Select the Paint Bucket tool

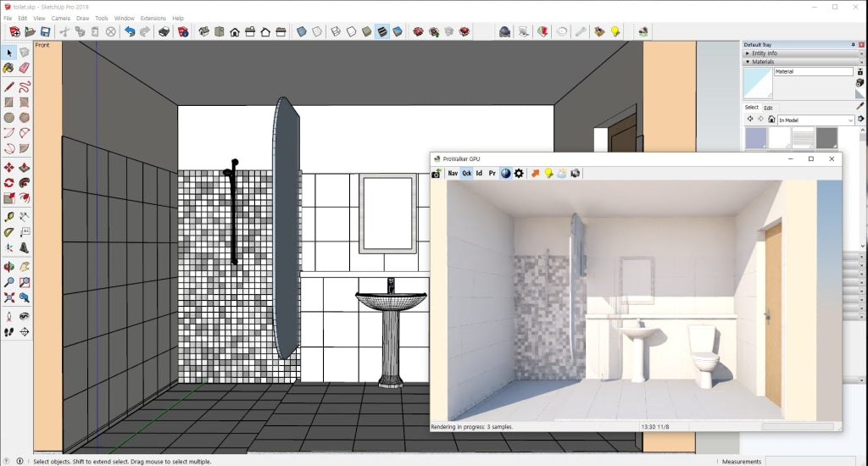coord(8,68)
